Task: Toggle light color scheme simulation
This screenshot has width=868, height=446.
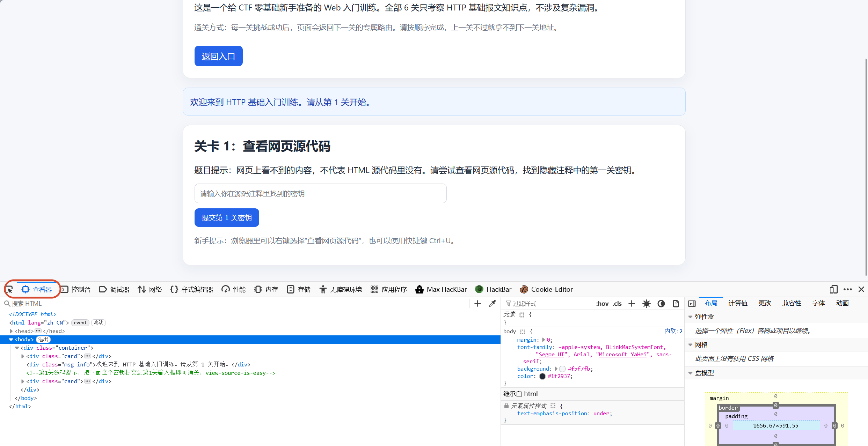Action: pyautogui.click(x=647, y=304)
